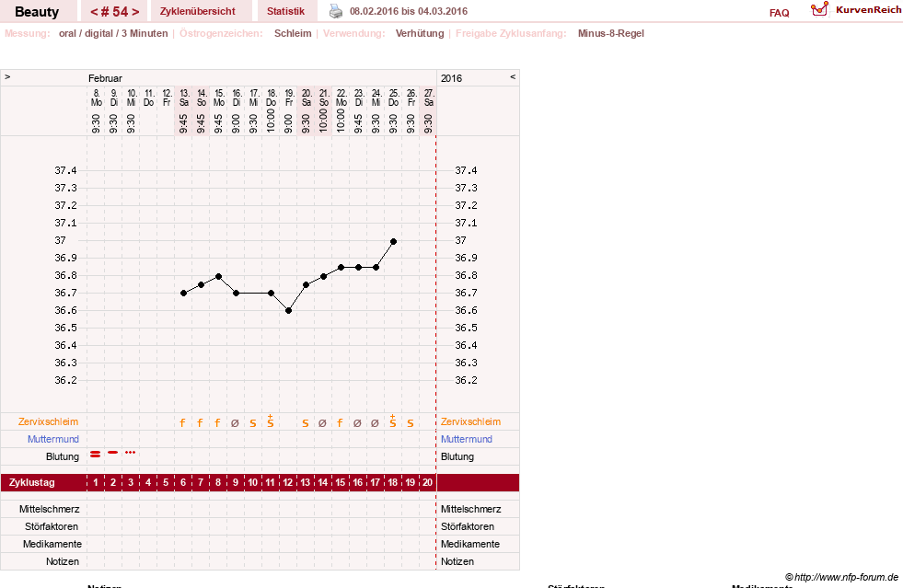This screenshot has width=903, height=588.
Task: Click the mucus 'f' symbol on cycle day 6
Action: click(x=182, y=422)
